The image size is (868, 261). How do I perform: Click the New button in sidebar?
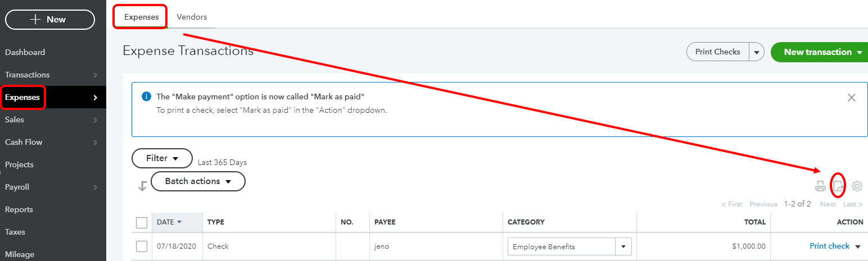[x=50, y=19]
